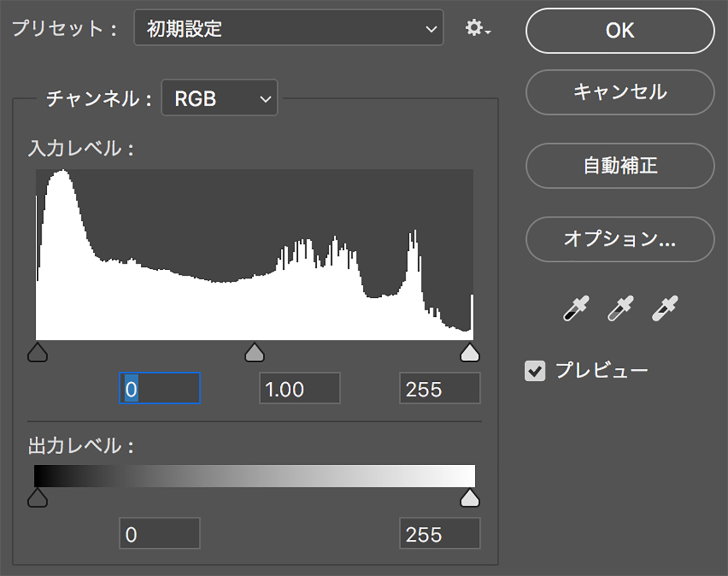Select the white point eyedropper
This screenshot has width=728, height=576.
click(x=664, y=308)
